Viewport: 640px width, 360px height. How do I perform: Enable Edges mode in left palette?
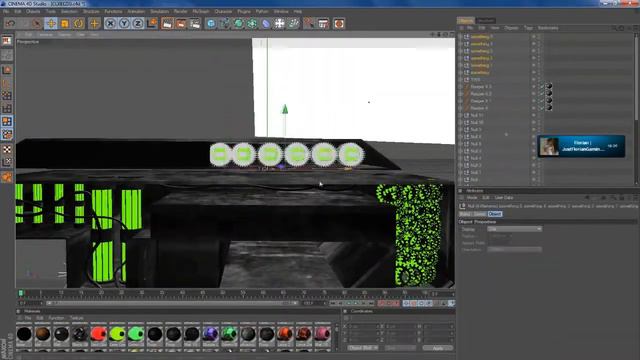click(x=7, y=109)
